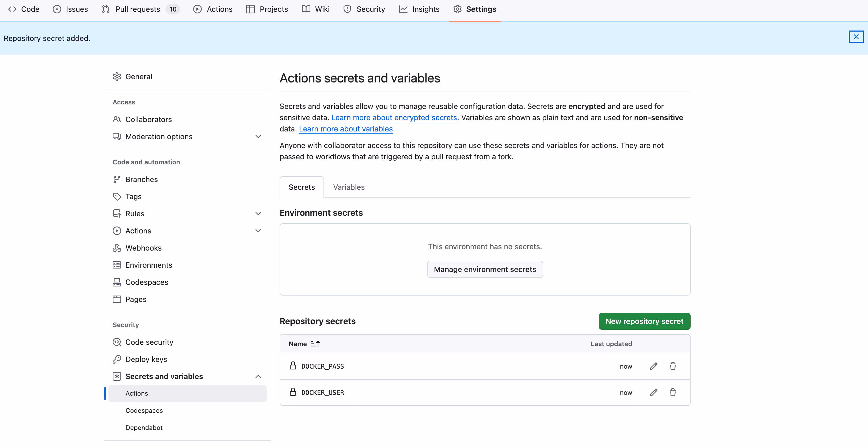This screenshot has height=446, width=868.
Task: Click the server icon beside Environments
Action: click(117, 265)
